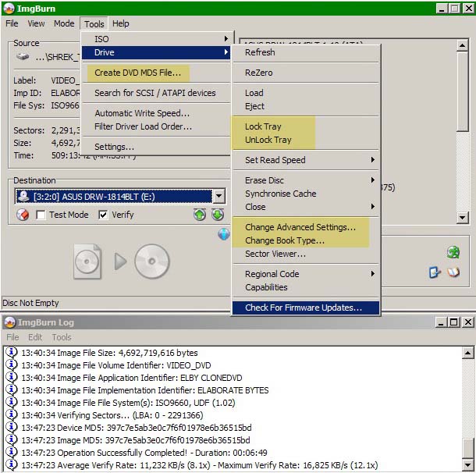Open the Edit menu in ImgBurn Log window
476x473 pixels.
click(x=35, y=337)
